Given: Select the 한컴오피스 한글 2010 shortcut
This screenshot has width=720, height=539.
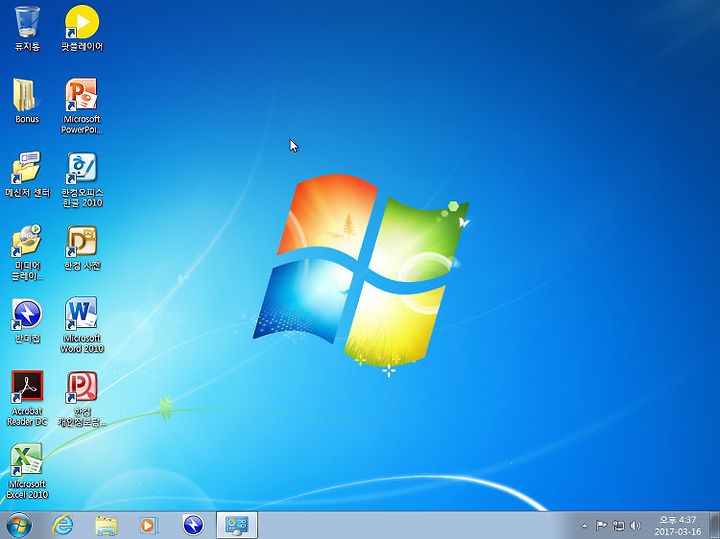Looking at the screenshot, I should click(82, 180).
